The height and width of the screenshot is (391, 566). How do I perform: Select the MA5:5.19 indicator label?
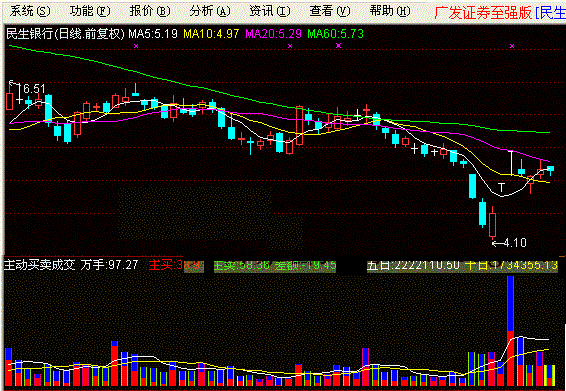153,34
